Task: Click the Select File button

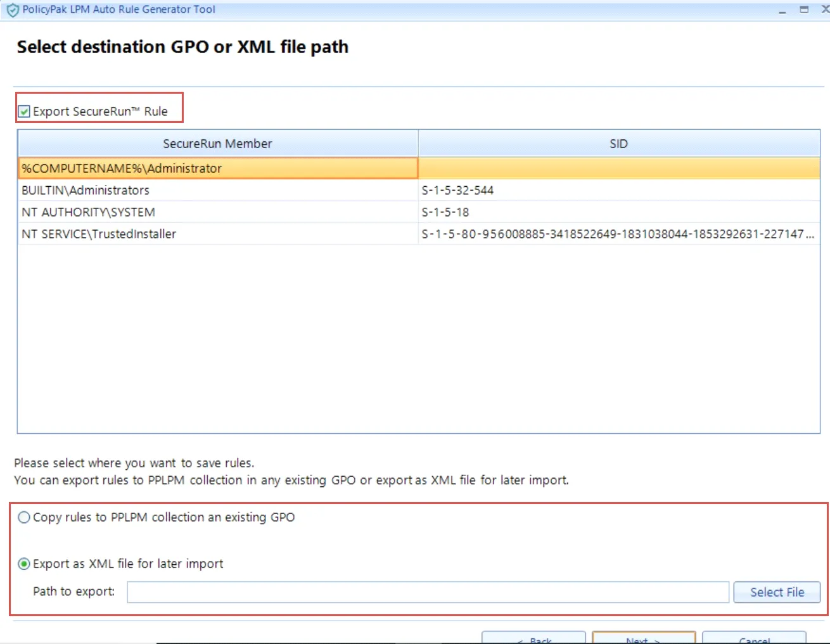Action: coord(776,591)
